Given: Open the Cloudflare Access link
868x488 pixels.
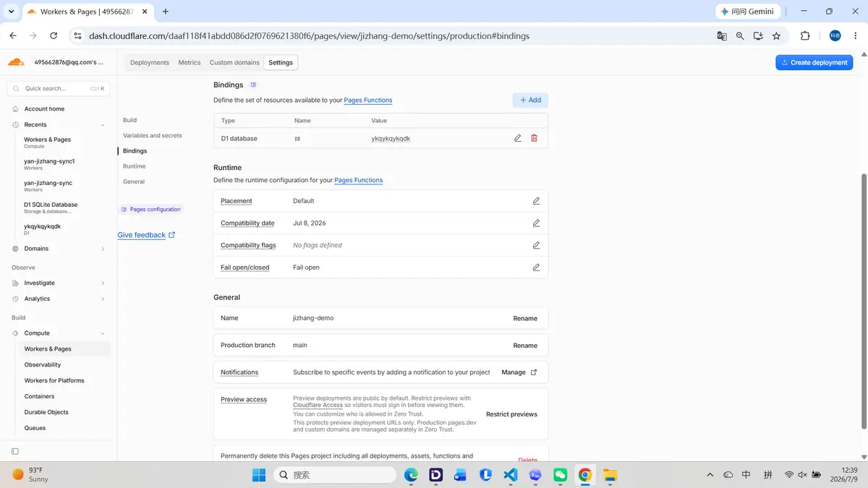Looking at the screenshot, I should click(318, 405).
